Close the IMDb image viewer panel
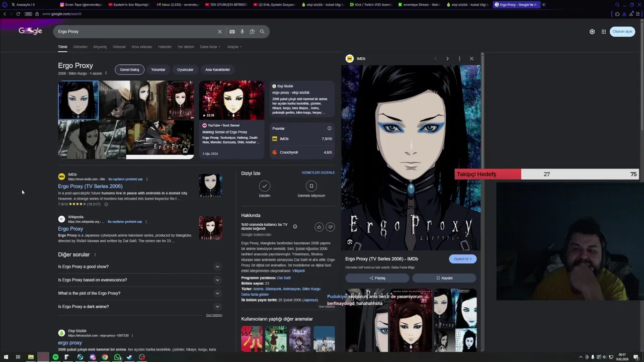The width and height of the screenshot is (644, 362). pyautogui.click(x=471, y=59)
